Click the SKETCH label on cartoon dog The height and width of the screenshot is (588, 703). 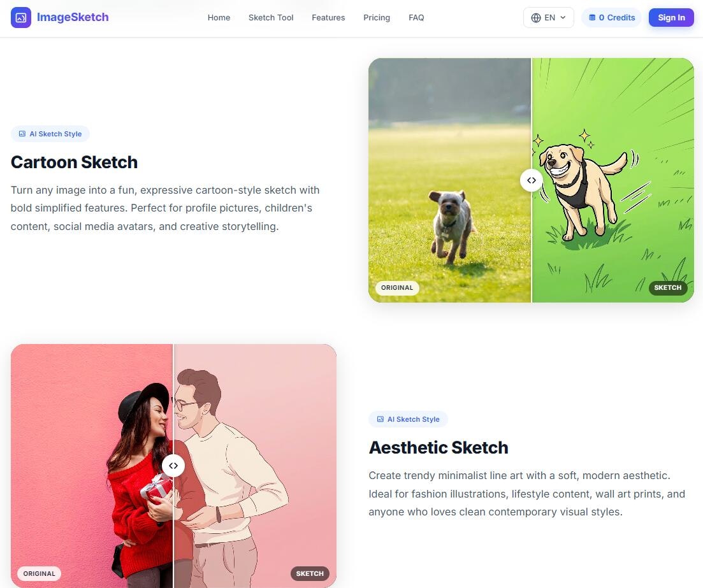[x=667, y=288]
